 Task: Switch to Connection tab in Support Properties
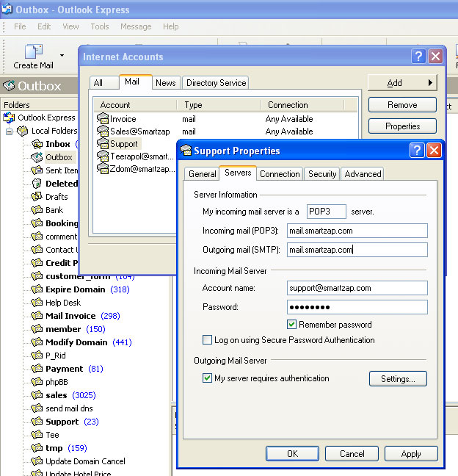click(280, 174)
